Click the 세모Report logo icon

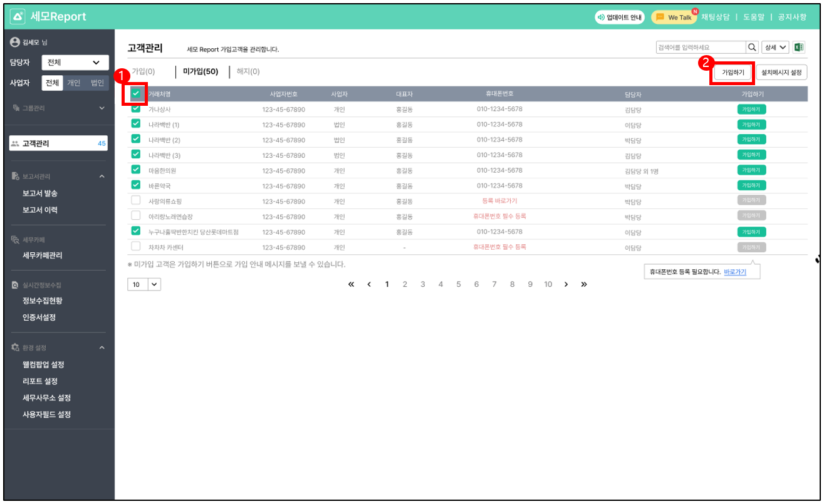pyautogui.click(x=18, y=17)
